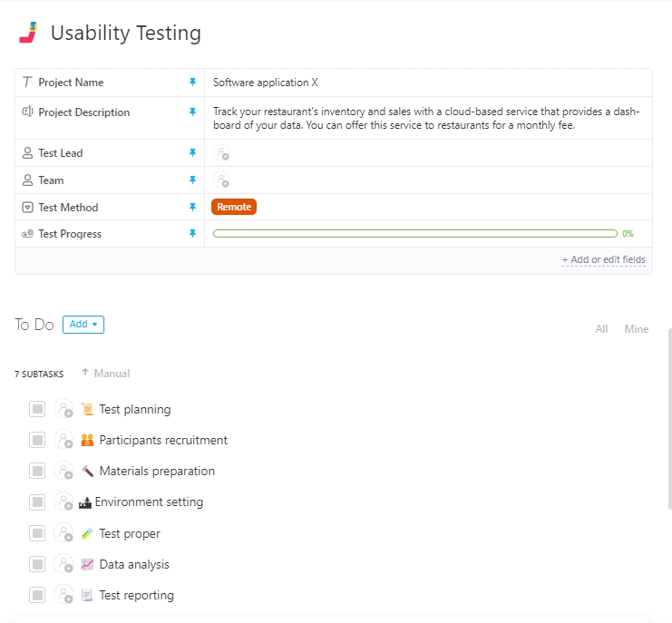Assign a Test Lead via avatar icon
672x623 pixels.
coord(222,153)
